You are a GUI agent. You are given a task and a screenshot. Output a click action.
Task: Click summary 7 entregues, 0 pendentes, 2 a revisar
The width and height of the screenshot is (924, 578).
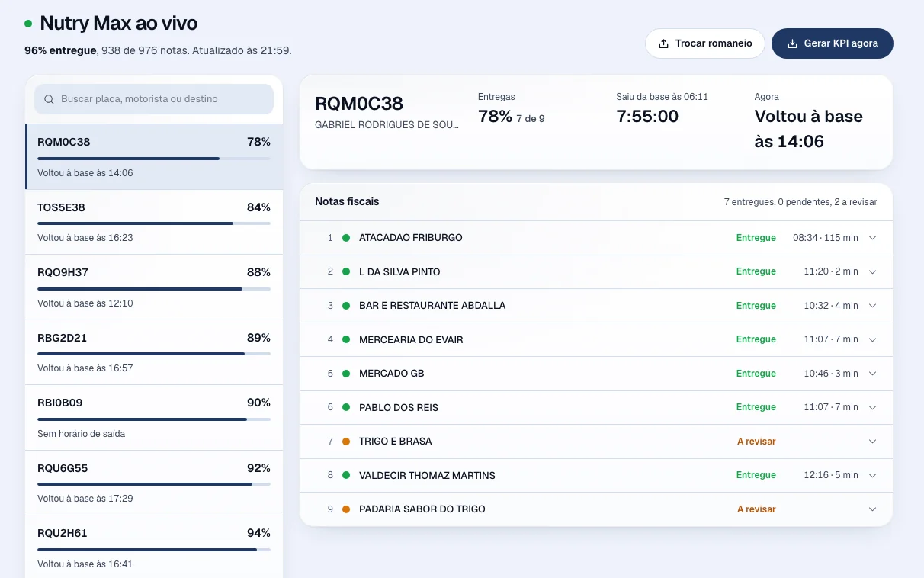click(x=800, y=202)
